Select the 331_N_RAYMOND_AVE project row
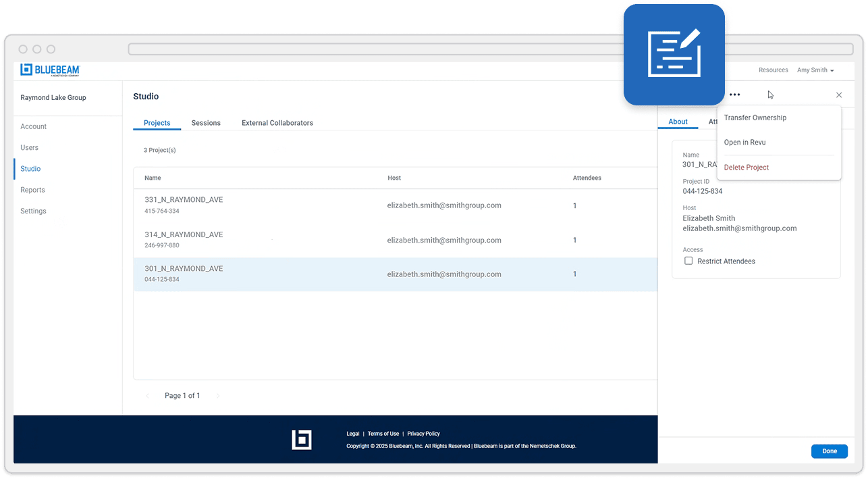This screenshot has width=868, height=479. [x=270, y=205]
